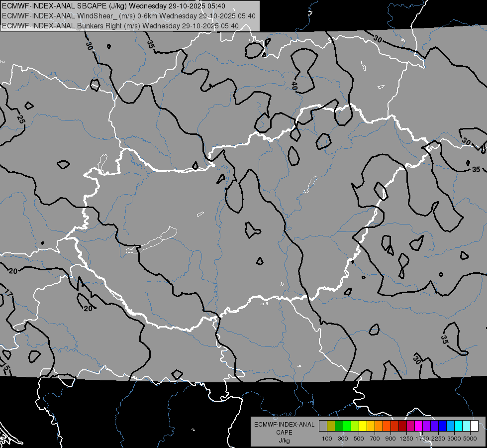This screenshot has height=448, width=487.
Task: Click the legend value 1750
Action: pyautogui.click(x=422, y=439)
